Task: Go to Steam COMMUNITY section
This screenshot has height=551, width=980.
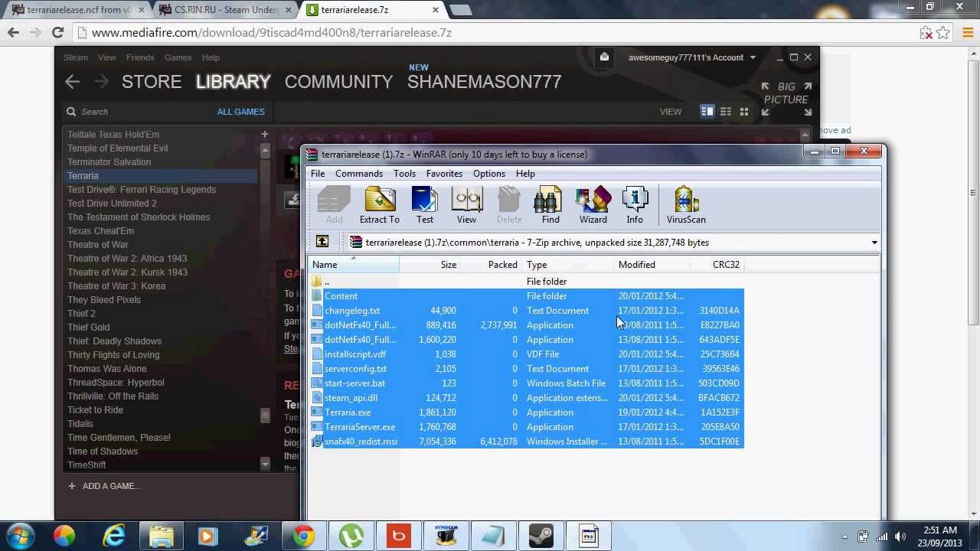Action: 338,81
